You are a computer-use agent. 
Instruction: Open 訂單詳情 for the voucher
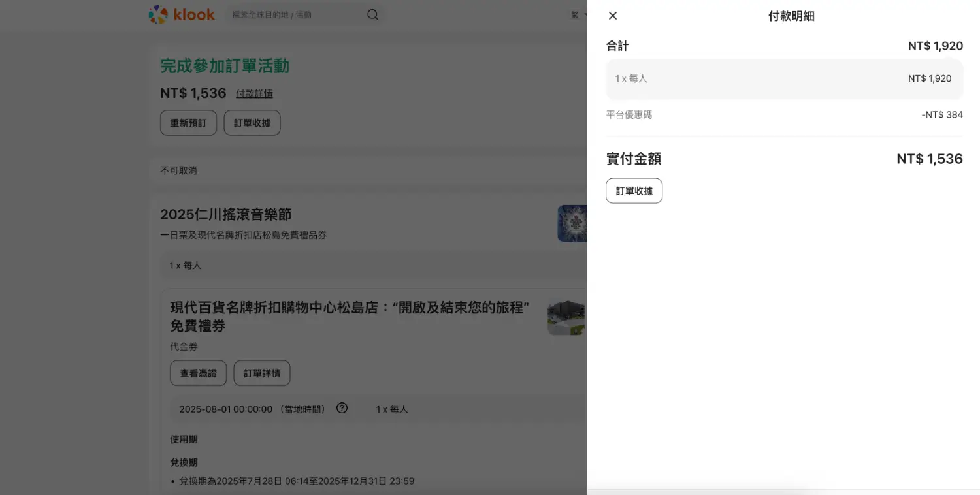(x=261, y=373)
